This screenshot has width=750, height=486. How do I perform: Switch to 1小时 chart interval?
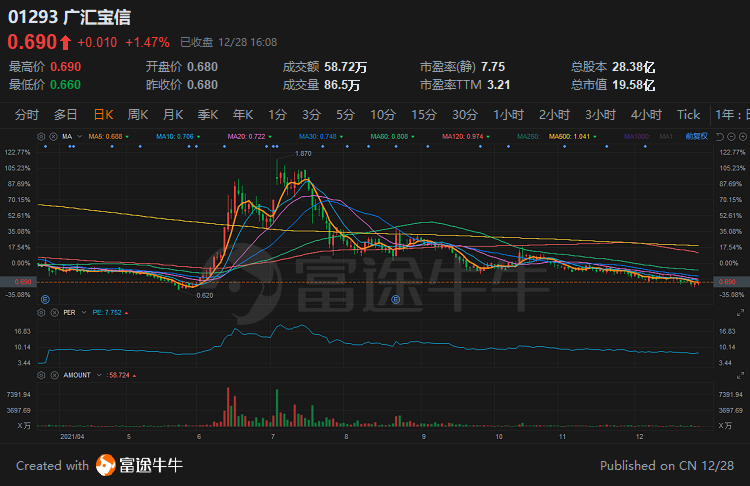508,115
